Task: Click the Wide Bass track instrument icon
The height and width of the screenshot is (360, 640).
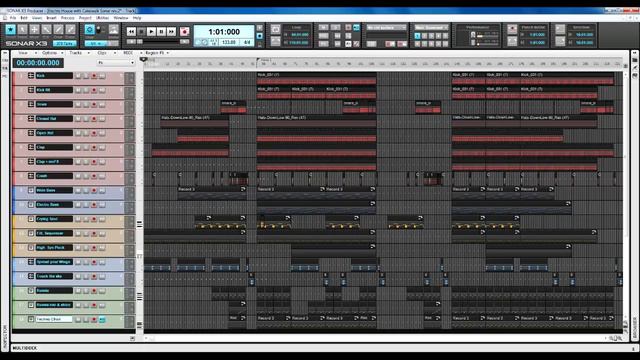Action: tap(31, 190)
